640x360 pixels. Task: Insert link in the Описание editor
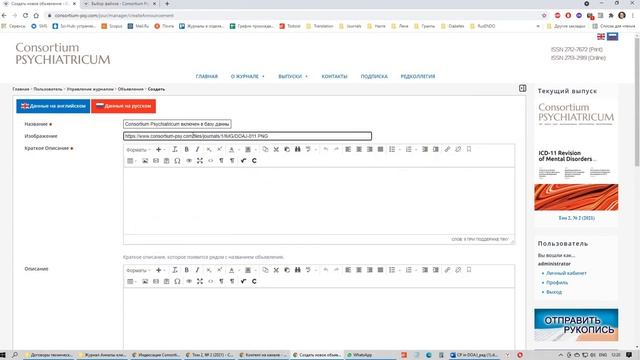coord(447,270)
